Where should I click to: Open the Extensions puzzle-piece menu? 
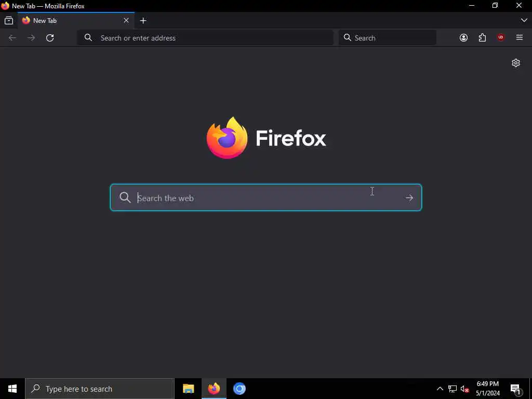tap(482, 37)
